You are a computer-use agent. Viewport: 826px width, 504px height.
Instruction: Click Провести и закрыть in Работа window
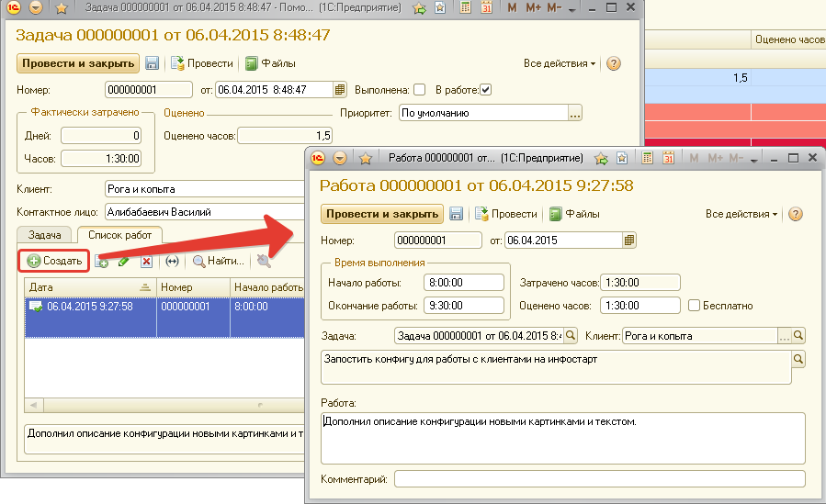point(382,214)
